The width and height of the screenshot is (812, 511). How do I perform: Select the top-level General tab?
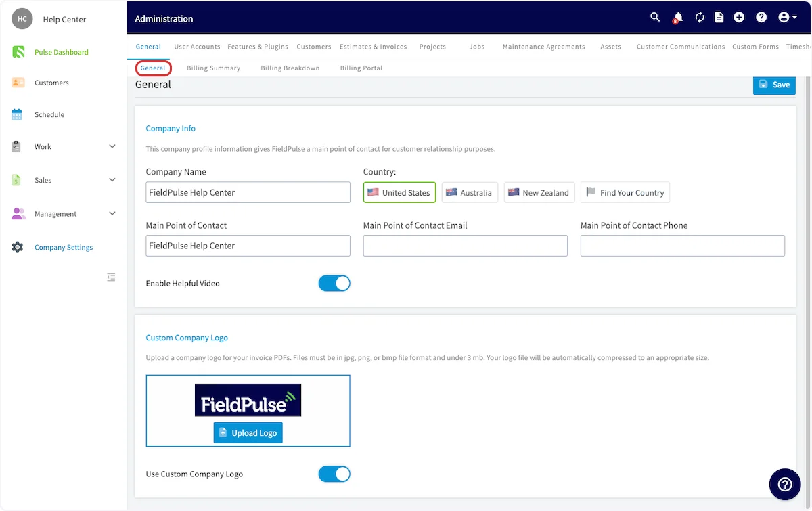click(148, 47)
